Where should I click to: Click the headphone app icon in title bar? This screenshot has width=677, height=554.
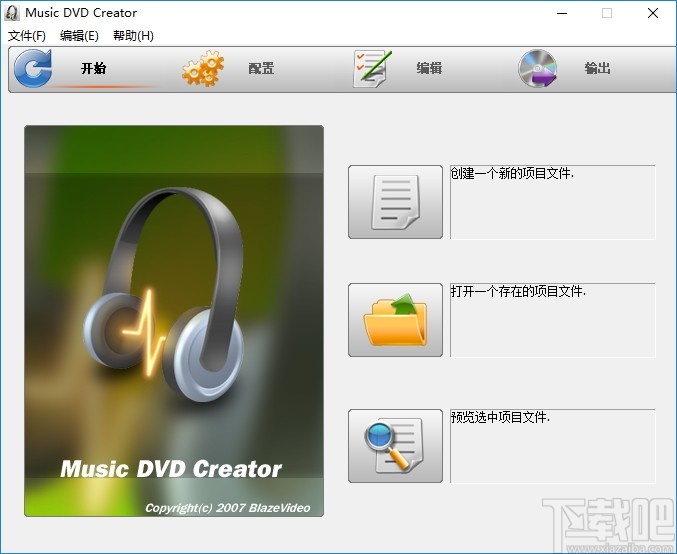point(12,13)
